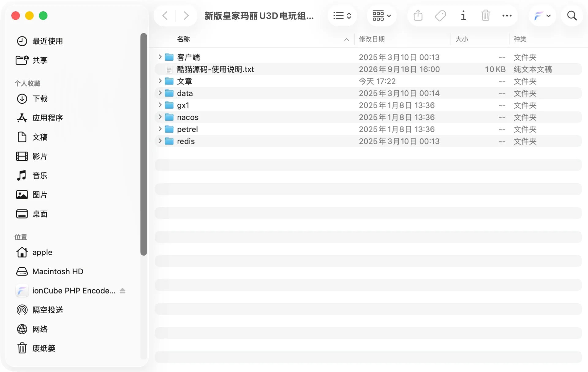This screenshot has height=372, width=588.
Task: Click the sidebar vertical scrollbar
Action: pos(144,144)
